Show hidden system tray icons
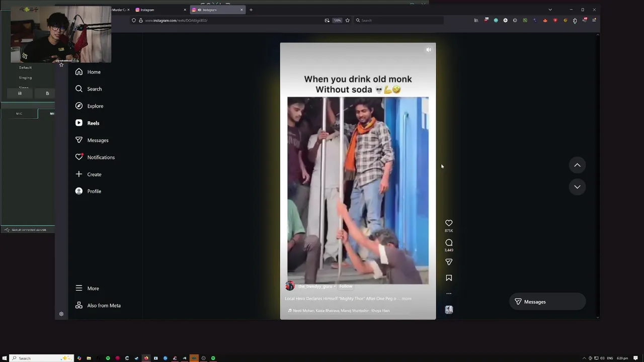 point(584,358)
